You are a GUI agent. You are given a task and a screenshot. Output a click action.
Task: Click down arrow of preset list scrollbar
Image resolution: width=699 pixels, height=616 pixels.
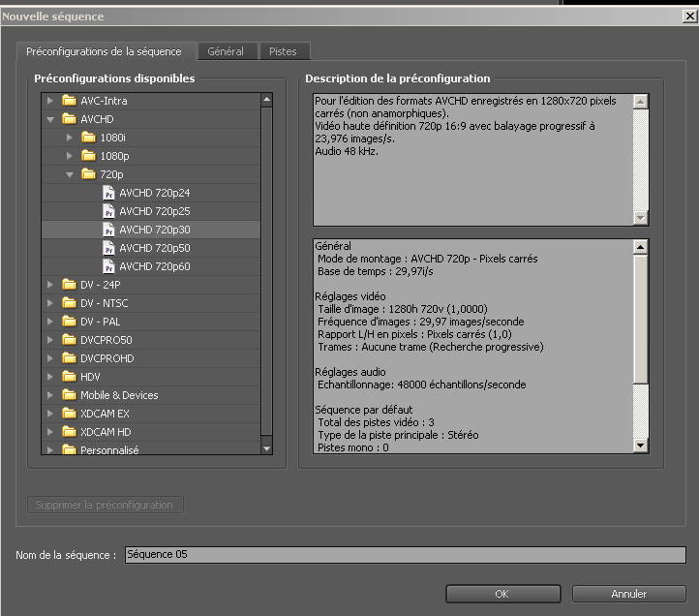click(x=266, y=448)
